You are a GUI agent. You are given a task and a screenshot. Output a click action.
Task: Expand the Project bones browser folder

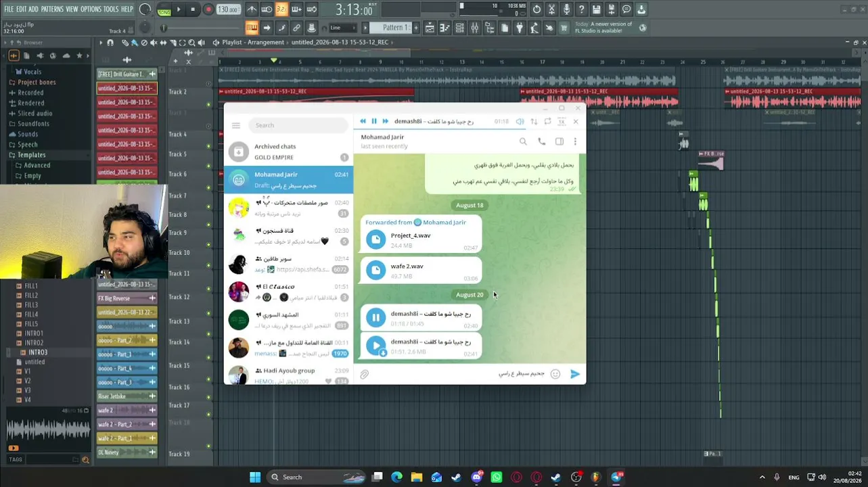point(37,83)
